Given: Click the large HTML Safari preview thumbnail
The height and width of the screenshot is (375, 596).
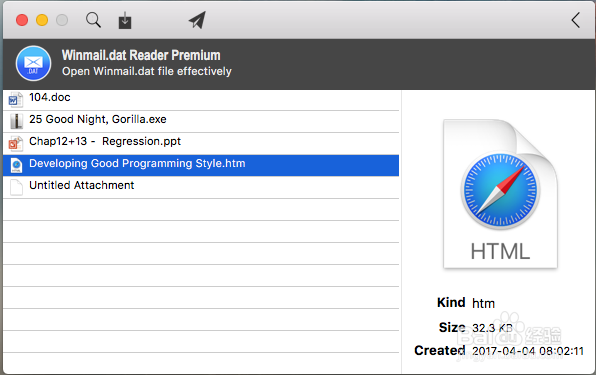Looking at the screenshot, I should (500, 194).
